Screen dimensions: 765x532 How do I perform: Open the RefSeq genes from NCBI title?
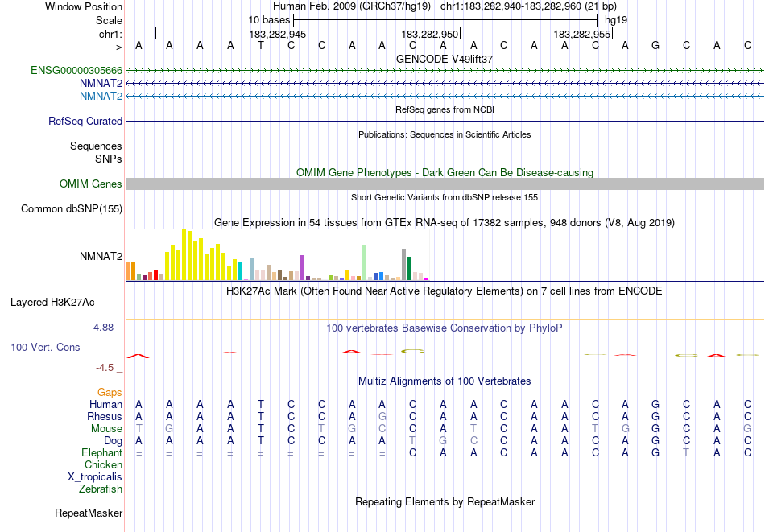point(445,109)
